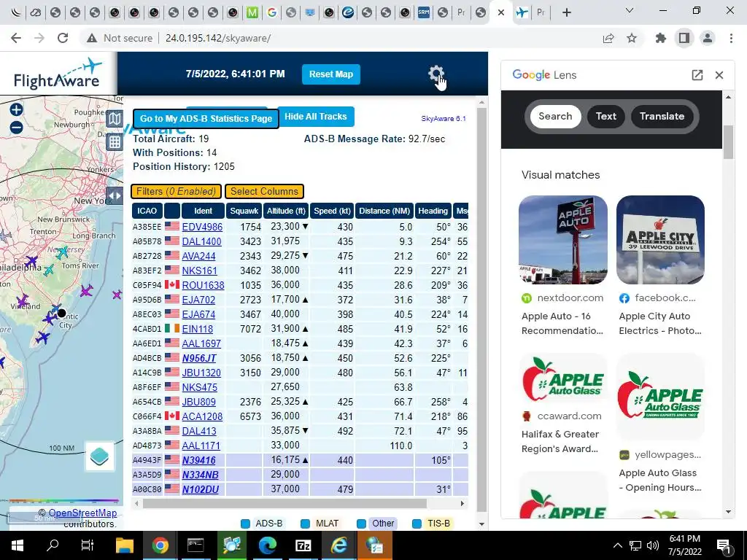Select the N102DU table row link
The height and width of the screenshot is (560, 747).
(201, 489)
